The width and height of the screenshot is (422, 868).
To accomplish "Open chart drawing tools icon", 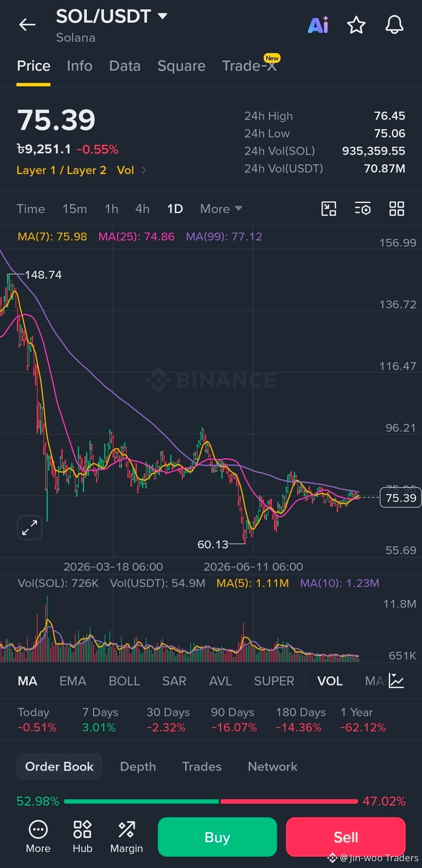I will [x=329, y=209].
